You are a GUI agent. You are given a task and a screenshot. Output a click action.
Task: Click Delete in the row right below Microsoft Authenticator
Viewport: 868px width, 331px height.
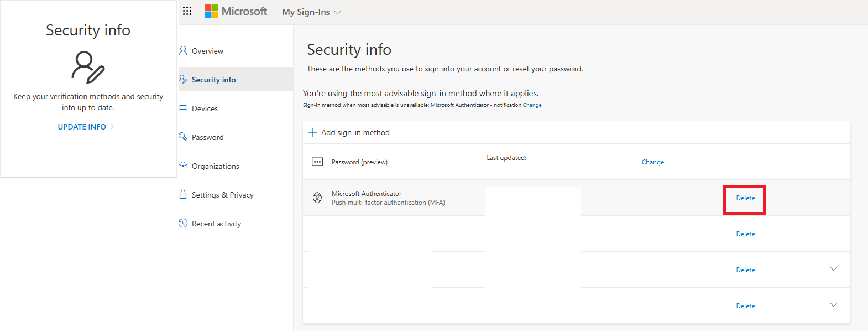745,234
